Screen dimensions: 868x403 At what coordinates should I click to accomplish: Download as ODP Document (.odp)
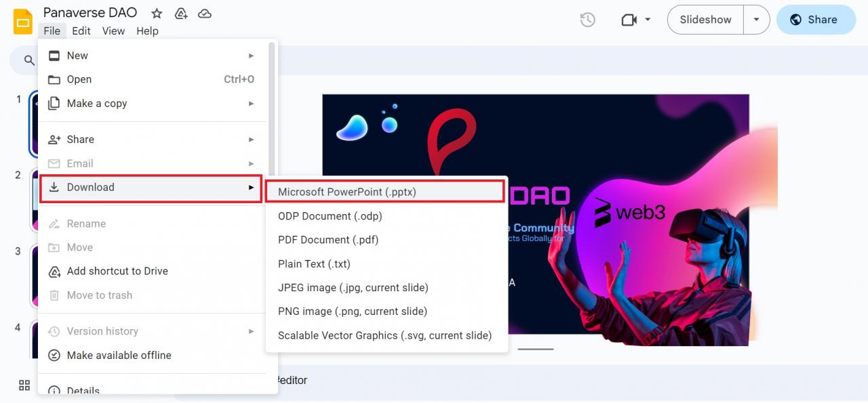click(x=387, y=216)
